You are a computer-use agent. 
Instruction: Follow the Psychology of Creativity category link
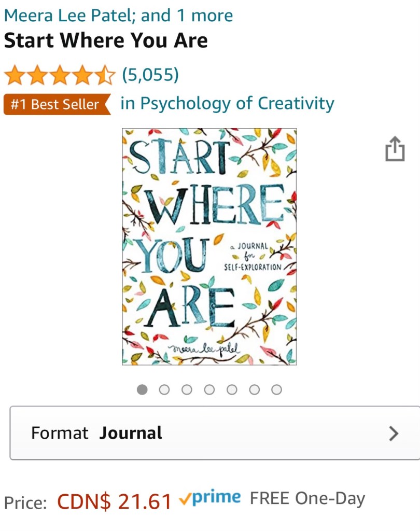(227, 103)
